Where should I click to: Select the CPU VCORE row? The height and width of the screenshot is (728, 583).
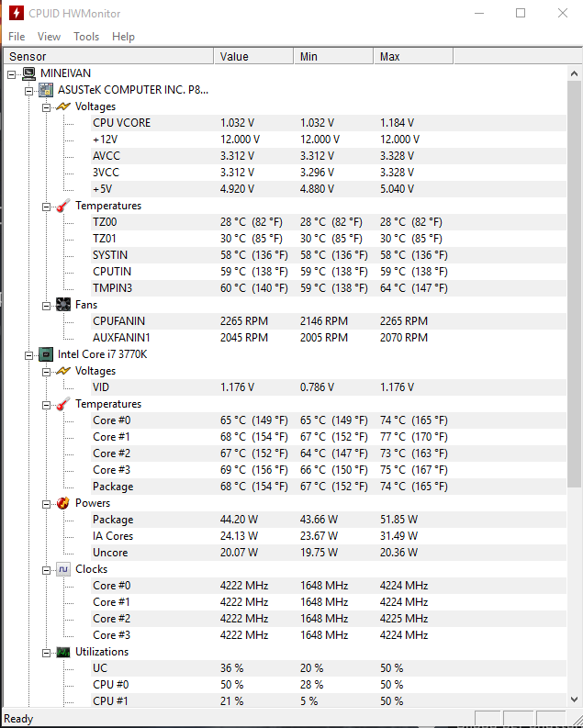[329, 123]
